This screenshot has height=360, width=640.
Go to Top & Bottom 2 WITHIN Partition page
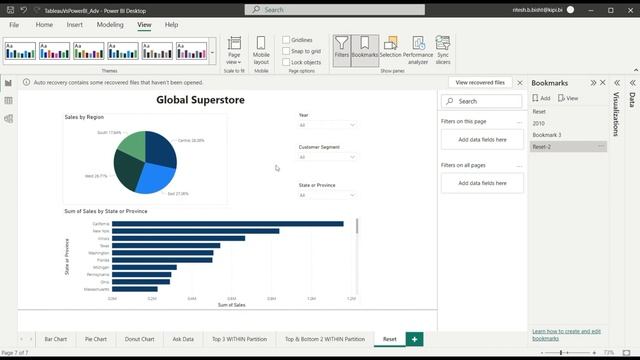(x=325, y=339)
